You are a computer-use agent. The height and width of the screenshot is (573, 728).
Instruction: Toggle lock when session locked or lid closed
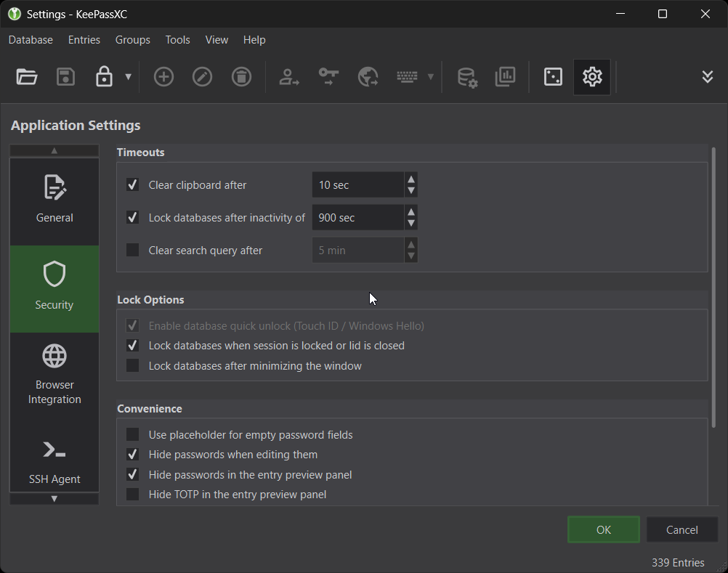pyautogui.click(x=132, y=345)
